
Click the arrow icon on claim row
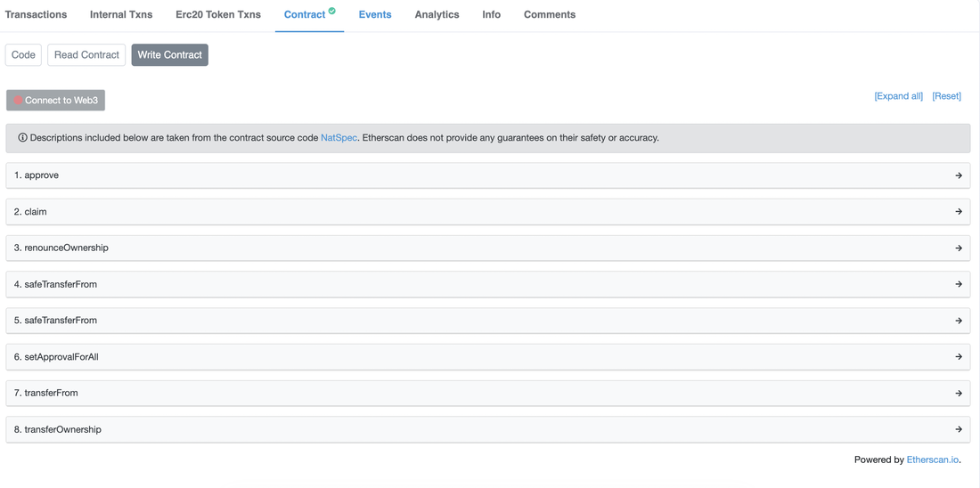958,212
